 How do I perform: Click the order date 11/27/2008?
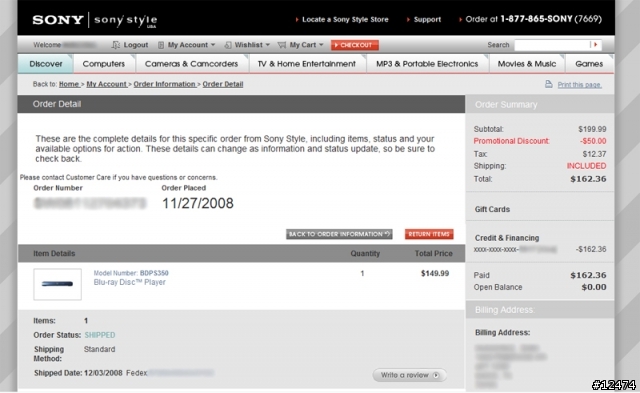click(198, 203)
